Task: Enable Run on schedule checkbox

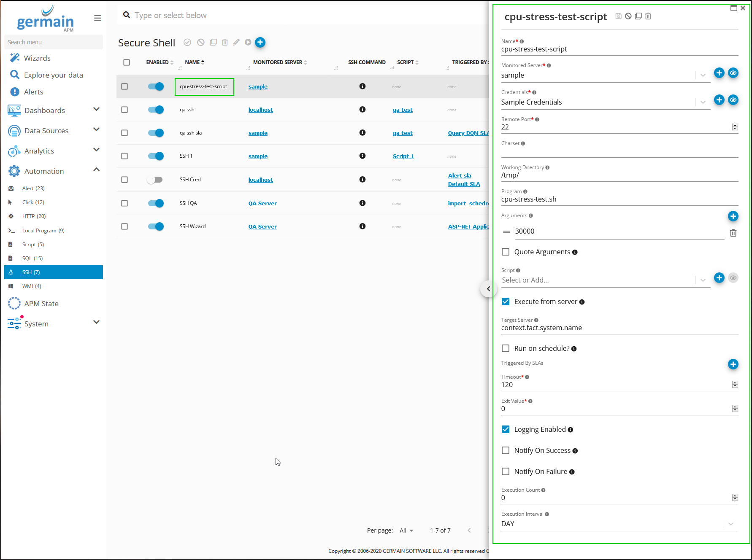Action: pos(506,348)
